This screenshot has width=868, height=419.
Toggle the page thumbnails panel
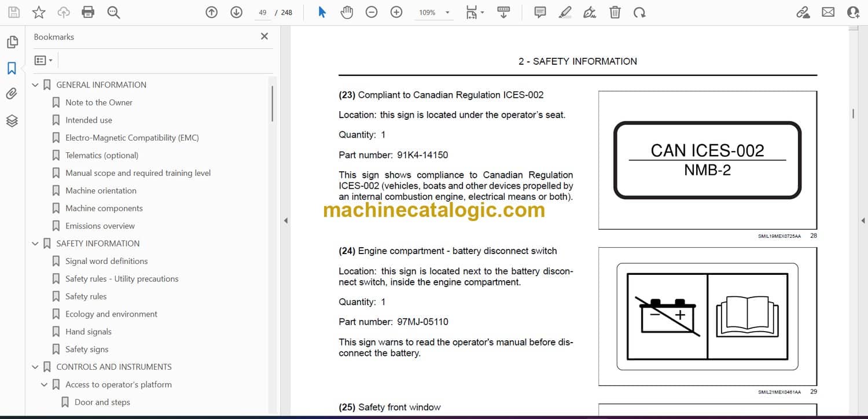[x=12, y=42]
